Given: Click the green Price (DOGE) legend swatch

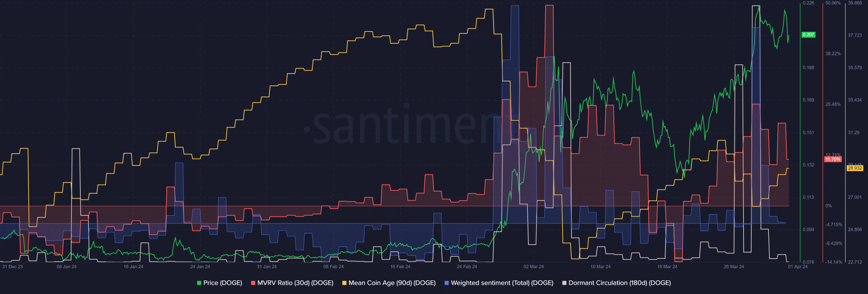Looking at the screenshot, I should 199,283.
